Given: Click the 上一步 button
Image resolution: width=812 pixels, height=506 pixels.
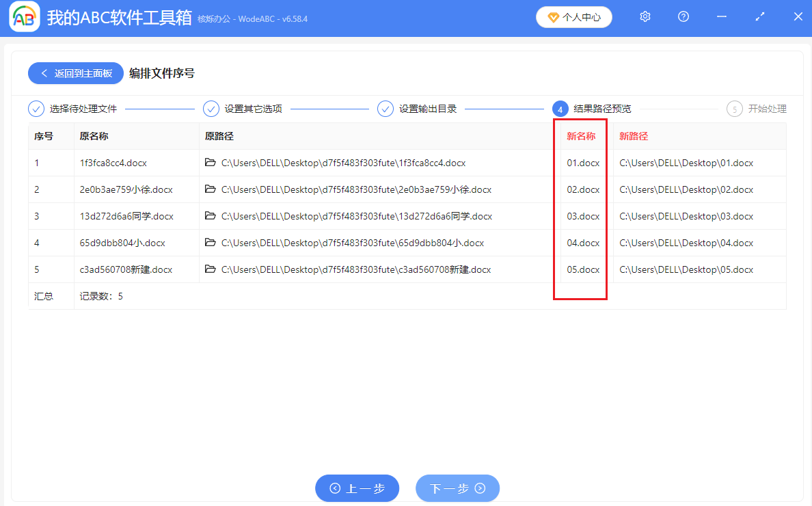Looking at the screenshot, I should coord(357,488).
